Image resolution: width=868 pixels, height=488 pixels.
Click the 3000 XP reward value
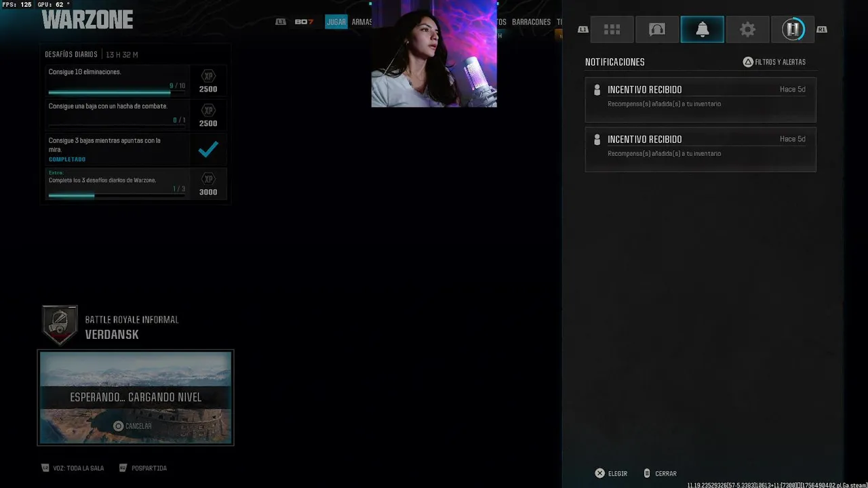point(208,192)
